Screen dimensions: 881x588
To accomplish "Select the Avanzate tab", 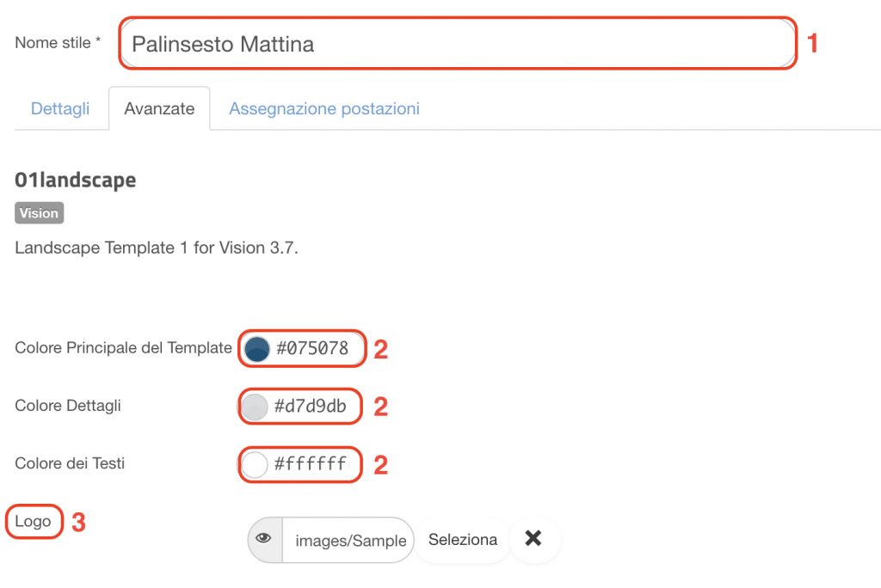I will point(159,108).
